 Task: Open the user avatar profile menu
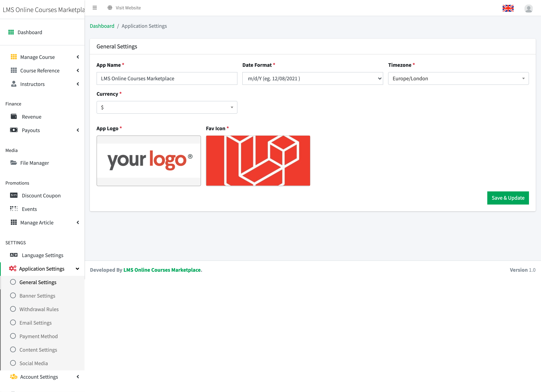point(528,9)
